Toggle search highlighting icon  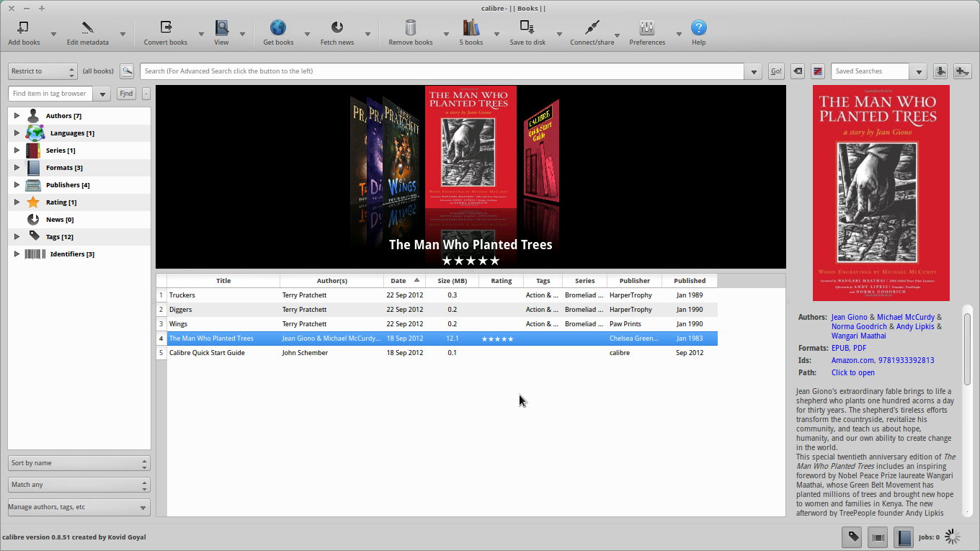tap(818, 71)
